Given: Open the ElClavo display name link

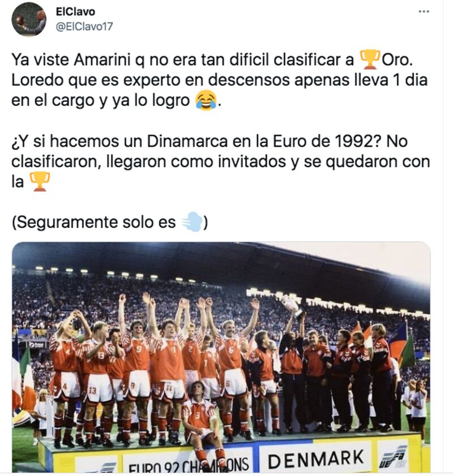Looking at the screenshot, I should click(75, 11).
